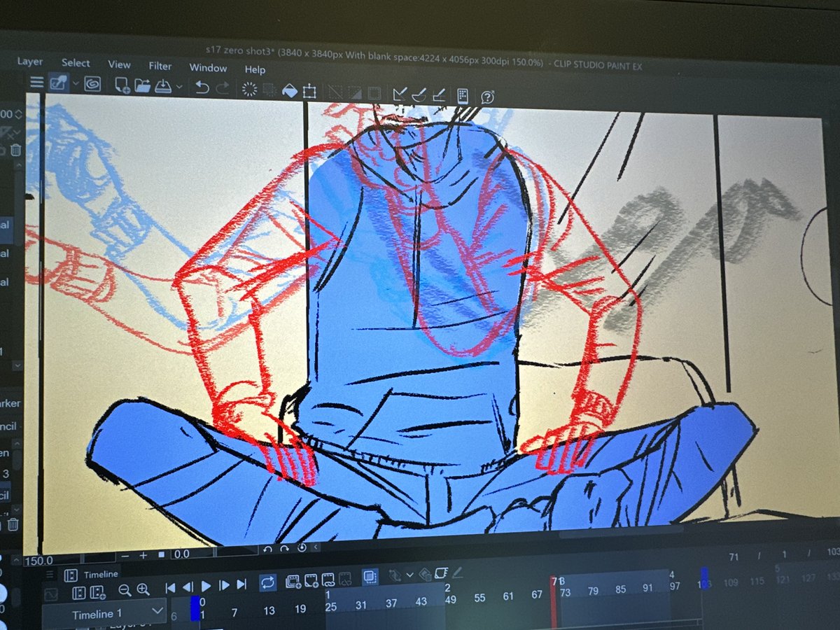Screen dimensions: 840x630
Task: Toggle loop playback
Action: (267, 583)
